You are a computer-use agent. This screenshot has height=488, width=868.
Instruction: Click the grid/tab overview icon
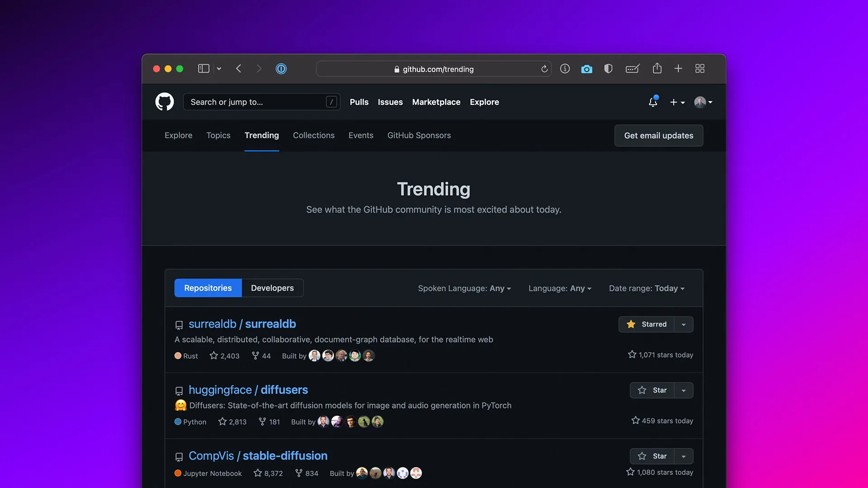(x=700, y=69)
